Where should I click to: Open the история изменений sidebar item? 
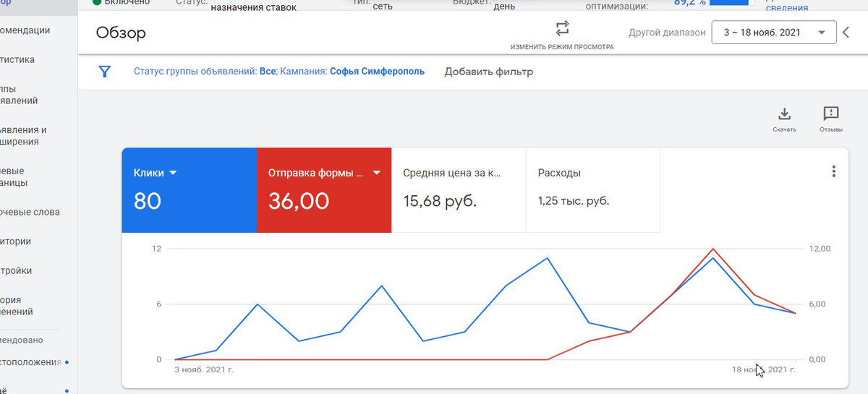coord(17,306)
